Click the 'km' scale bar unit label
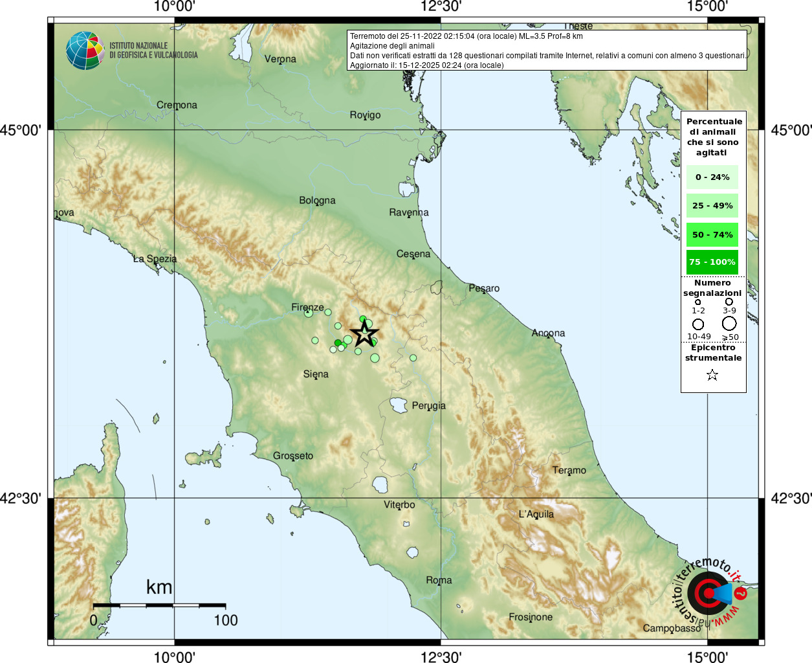This screenshot has width=812, height=663. (x=159, y=587)
